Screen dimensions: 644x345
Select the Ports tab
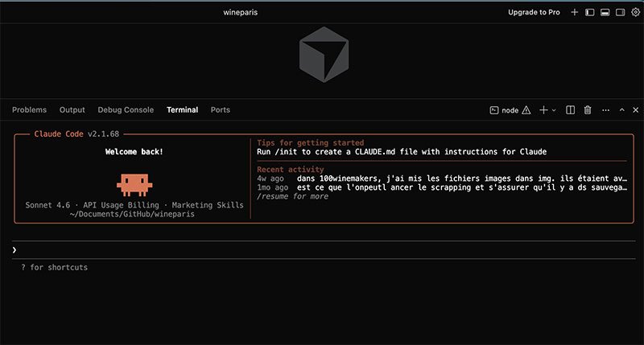pos(220,110)
